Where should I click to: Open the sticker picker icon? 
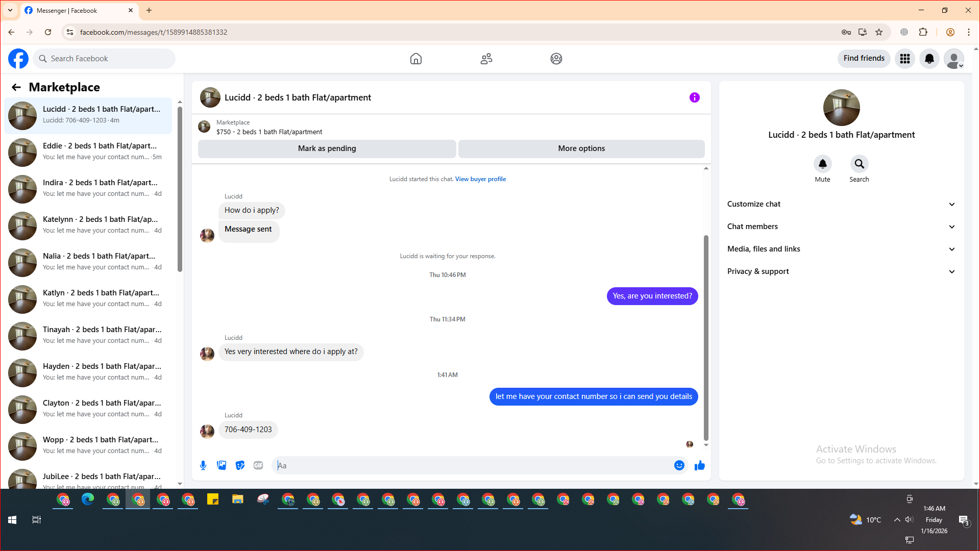click(x=240, y=465)
